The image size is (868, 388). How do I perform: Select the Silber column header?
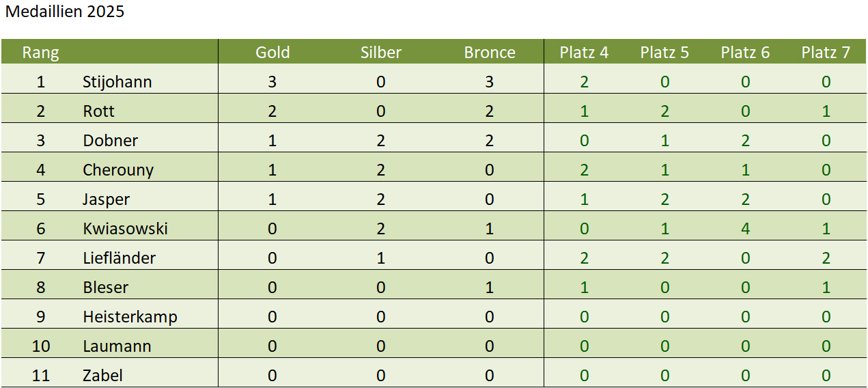pos(380,53)
